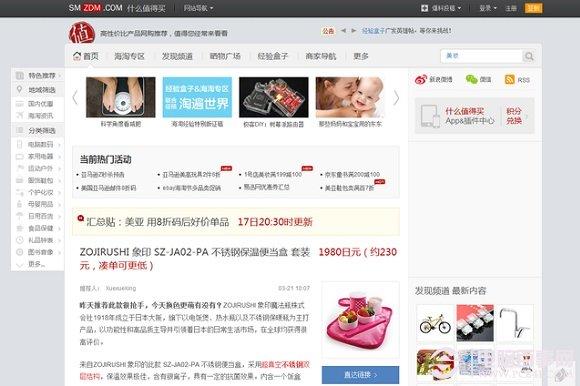Click the blue 直达链接 button
Viewport: 580px width, 386px height.
pos(360,375)
